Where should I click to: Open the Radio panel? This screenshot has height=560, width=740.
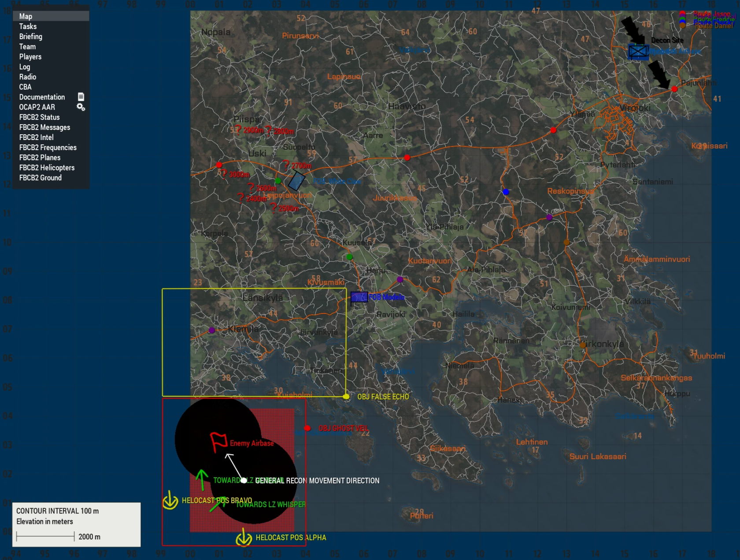point(28,77)
